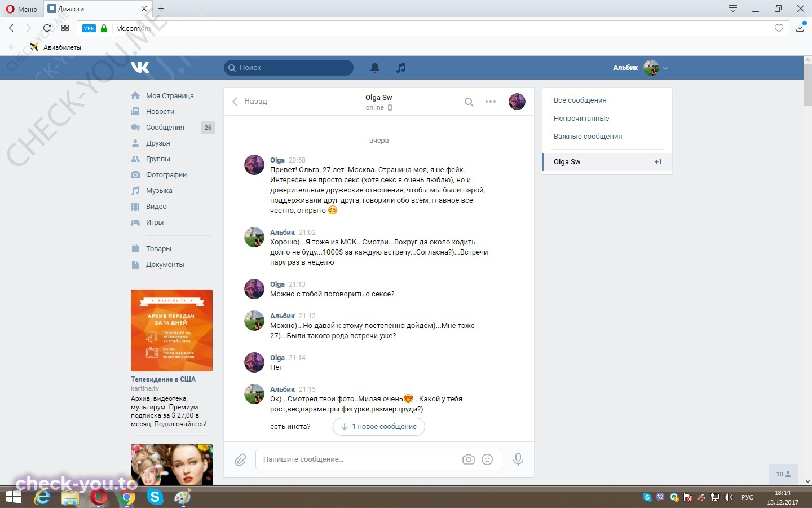Viewport: 812px width, 508px height.
Task: Open the Телевидение в США ad link
Action: pyautogui.click(x=163, y=379)
